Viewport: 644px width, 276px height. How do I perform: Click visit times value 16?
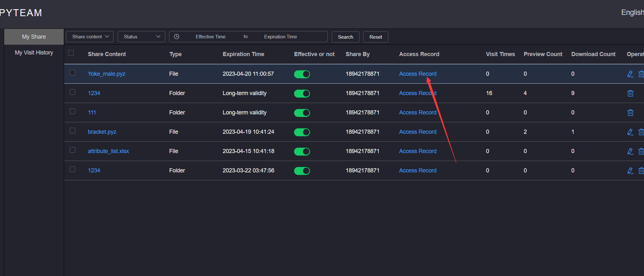(x=489, y=93)
